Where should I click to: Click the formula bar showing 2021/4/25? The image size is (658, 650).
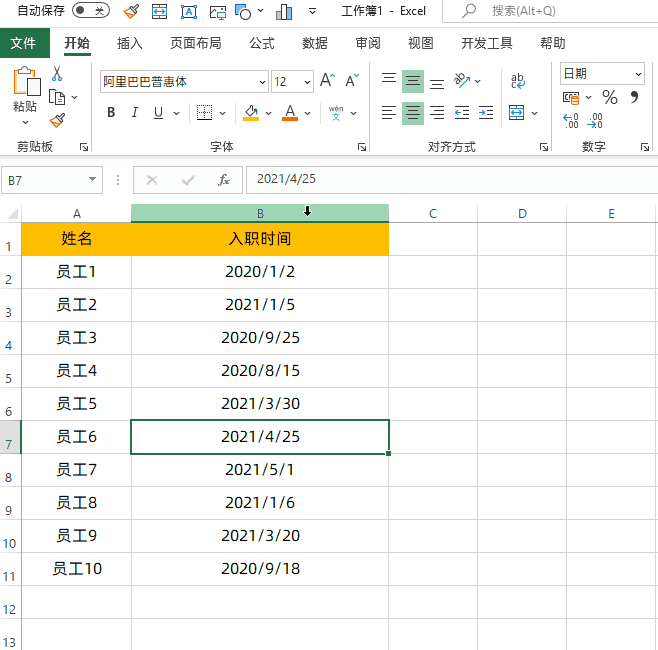pyautogui.click(x=452, y=179)
